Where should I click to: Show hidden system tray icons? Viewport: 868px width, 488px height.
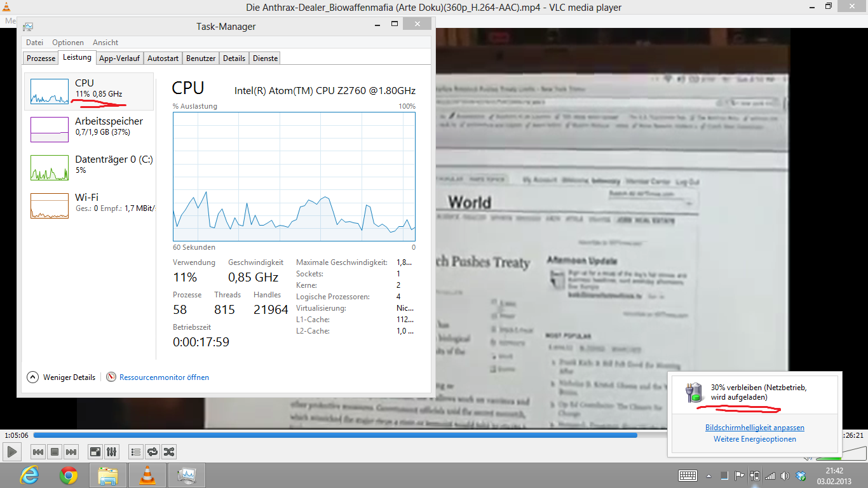(709, 475)
